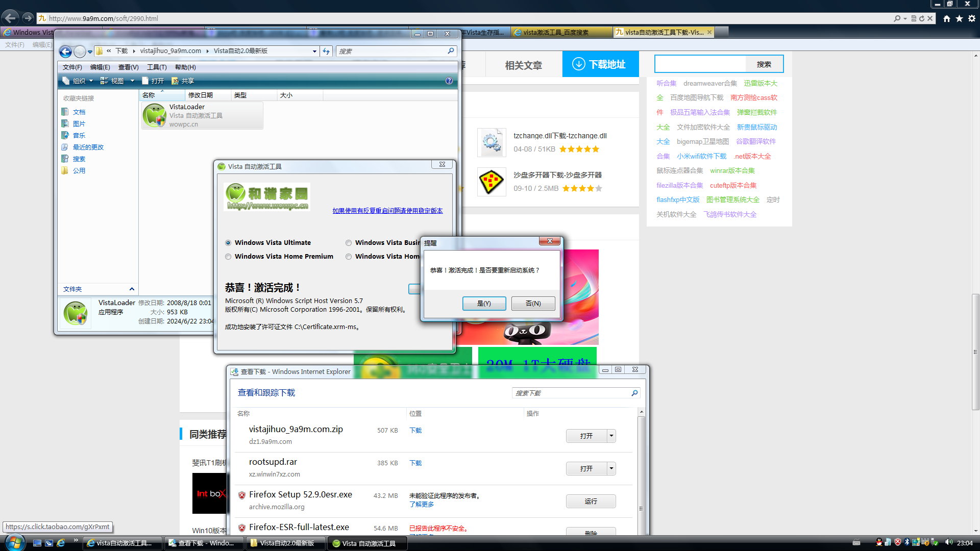Select Windows Vista Business radio button
980x551 pixels.
pos(349,243)
